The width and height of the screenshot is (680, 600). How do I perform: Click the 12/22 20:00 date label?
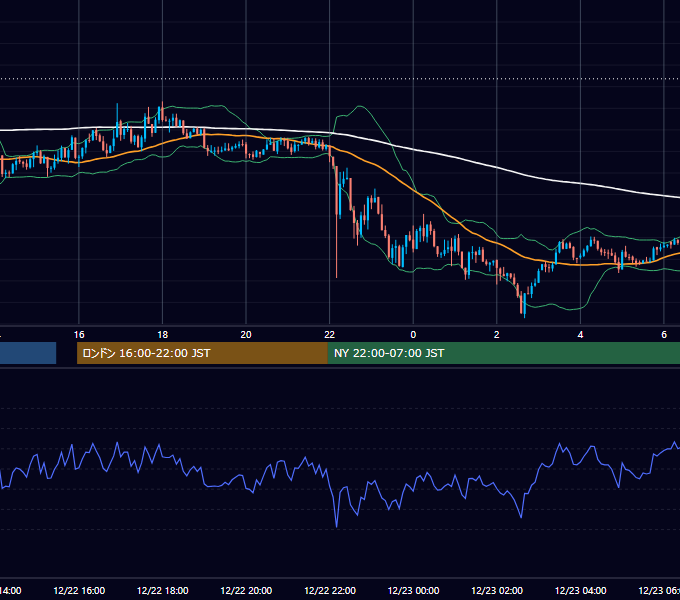point(246,590)
